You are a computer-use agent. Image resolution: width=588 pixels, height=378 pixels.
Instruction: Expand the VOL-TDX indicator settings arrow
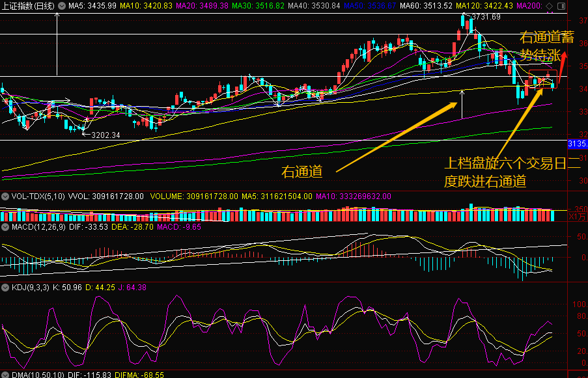[x=5, y=196]
